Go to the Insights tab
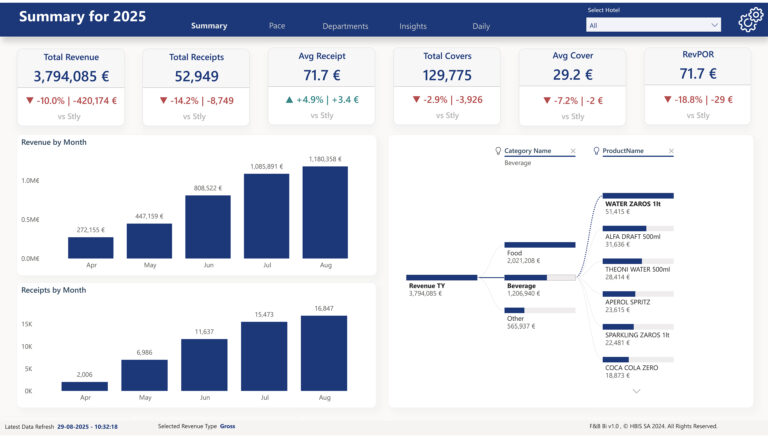Image resolution: width=768 pixels, height=438 pixels. click(x=413, y=26)
